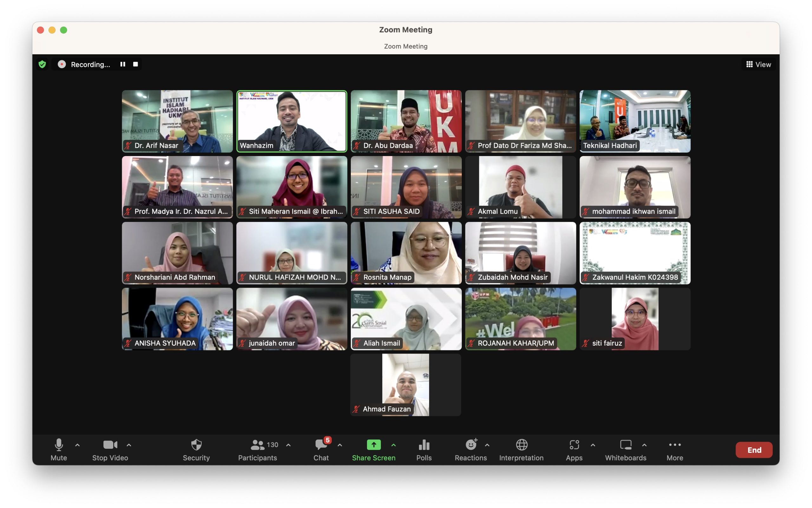Click the green encryption shield icon
Screen dimensions: 812x508
(43, 64)
